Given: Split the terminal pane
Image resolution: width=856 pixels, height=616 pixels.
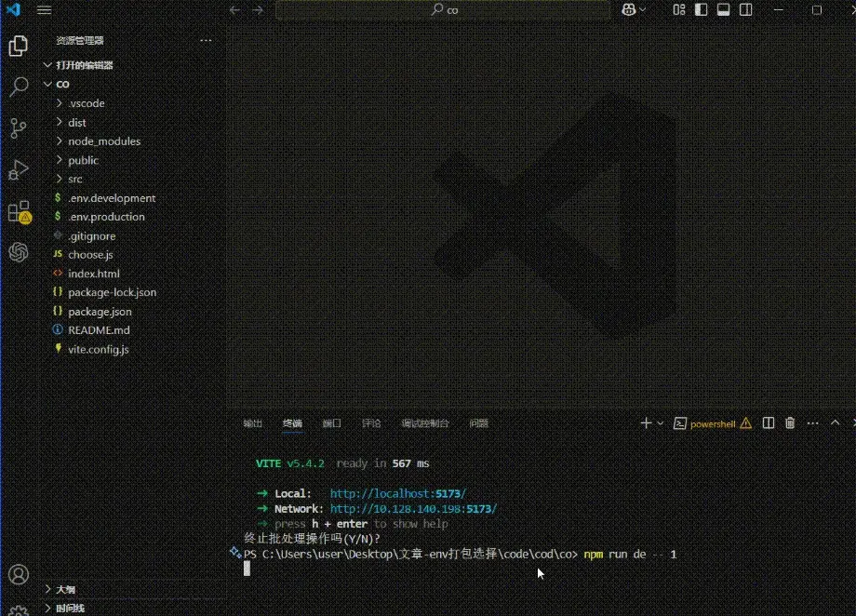Looking at the screenshot, I should point(769,423).
